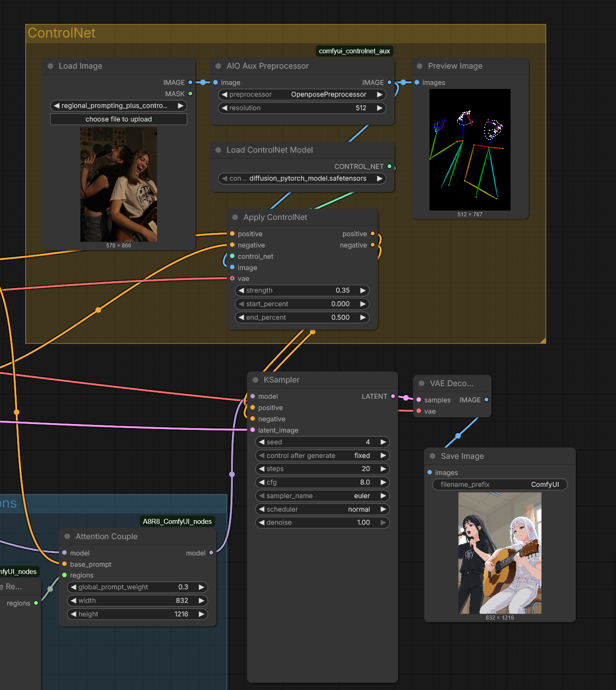
Task: Click the ControlNet group resize corner handle
Action: pos(542,340)
